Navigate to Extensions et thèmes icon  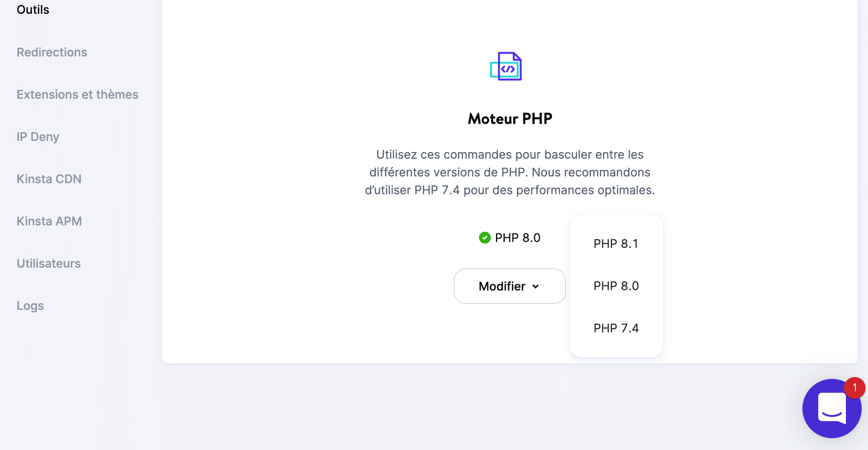pyautogui.click(x=77, y=95)
